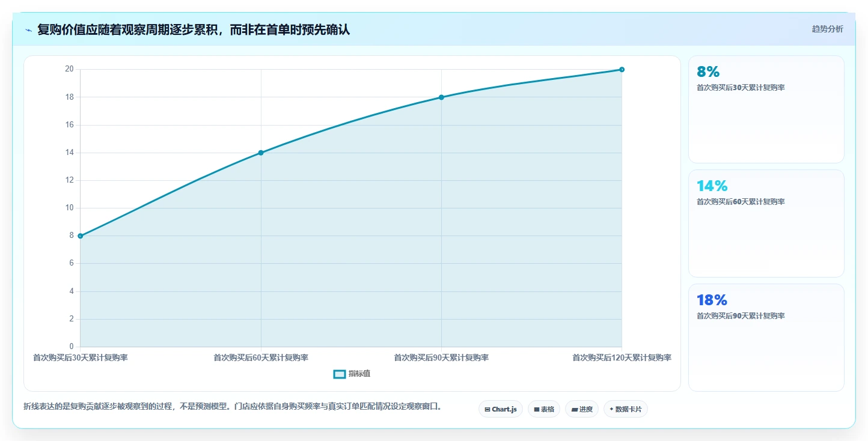Click the footnote text starting 折线表达的是
Viewport: 868px width, 441px height.
234,407
